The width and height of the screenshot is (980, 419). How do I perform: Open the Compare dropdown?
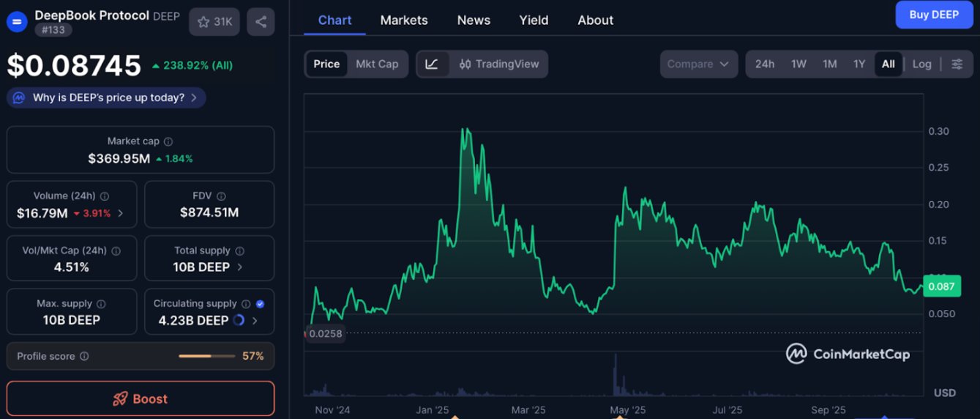click(698, 64)
